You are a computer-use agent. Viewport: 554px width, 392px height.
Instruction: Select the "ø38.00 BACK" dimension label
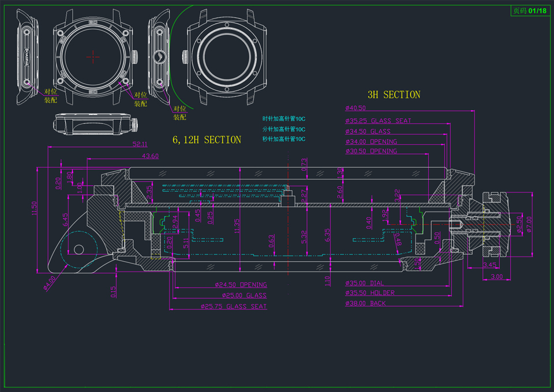(x=366, y=303)
